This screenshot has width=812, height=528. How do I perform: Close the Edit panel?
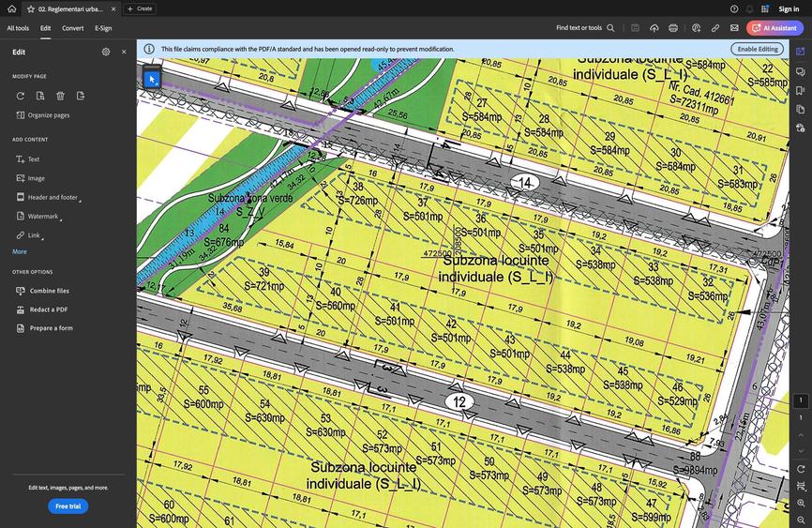(x=124, y=52)
